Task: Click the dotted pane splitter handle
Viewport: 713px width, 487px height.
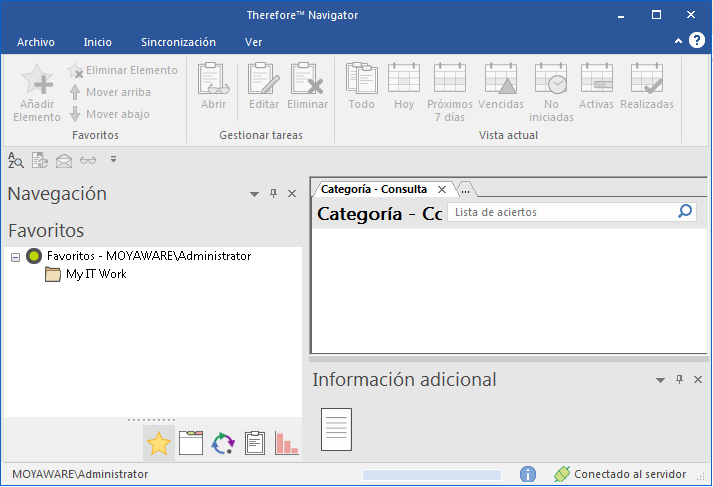Action: click(x=151, y=420)
